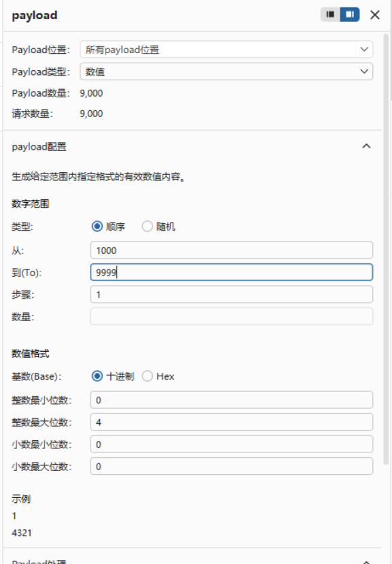Collapse the Payload处理 section at the bottom
The height and width of the screenshot is (564, 392).
(x=366, y=561)
